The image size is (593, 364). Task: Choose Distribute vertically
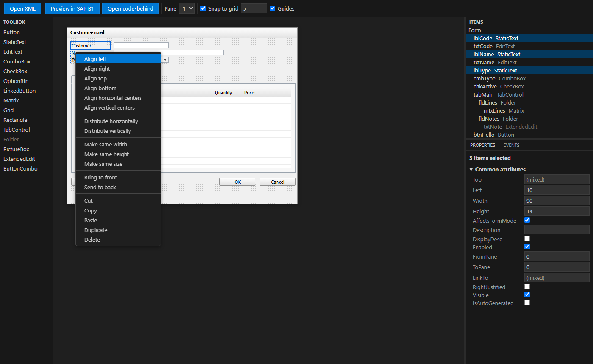(x=118, y=131)
